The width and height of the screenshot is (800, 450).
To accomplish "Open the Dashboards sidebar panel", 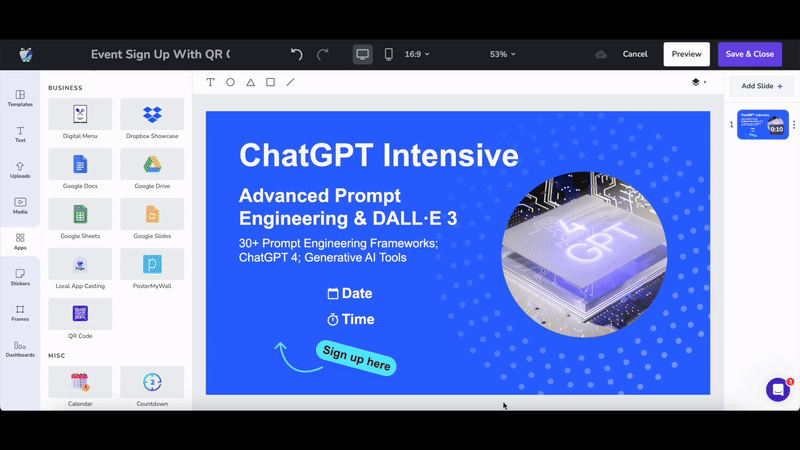I will [20, 349].
